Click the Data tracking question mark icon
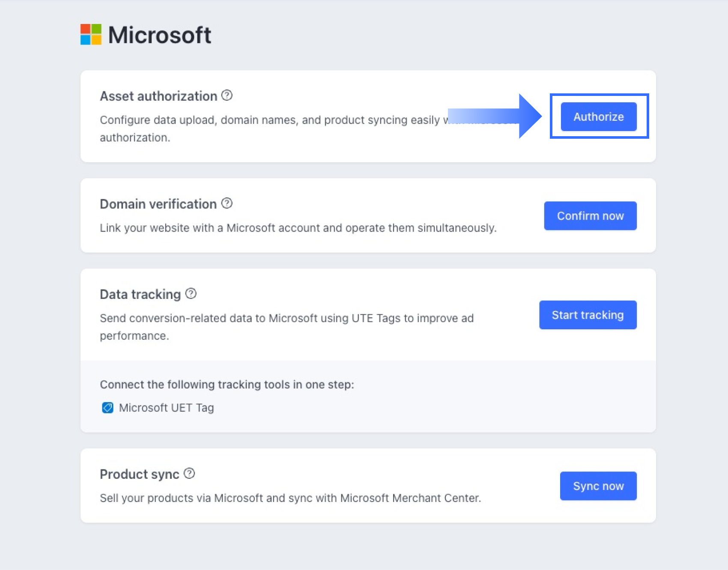This screenshot has height=570, width=728. pyautogui.click(x=191, y=294)
